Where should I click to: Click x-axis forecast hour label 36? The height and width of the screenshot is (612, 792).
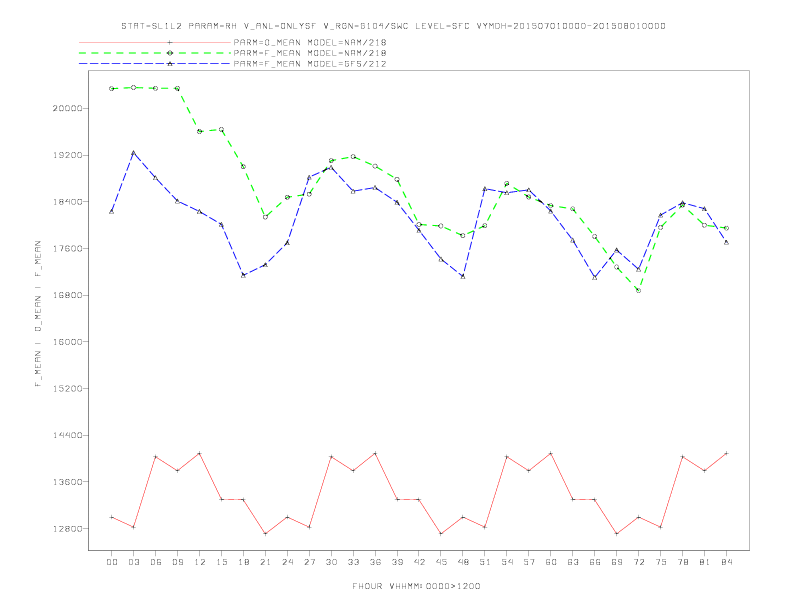pos(375,562)
